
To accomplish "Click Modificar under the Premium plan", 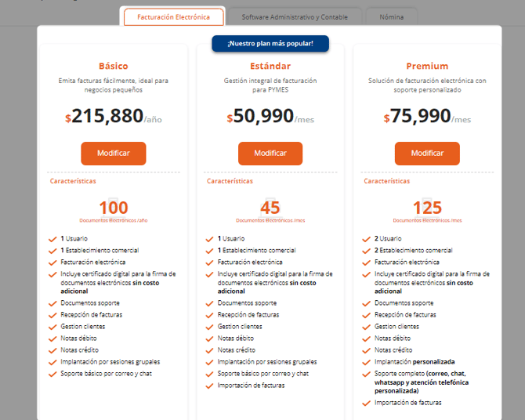I will [x=427, y=154].
